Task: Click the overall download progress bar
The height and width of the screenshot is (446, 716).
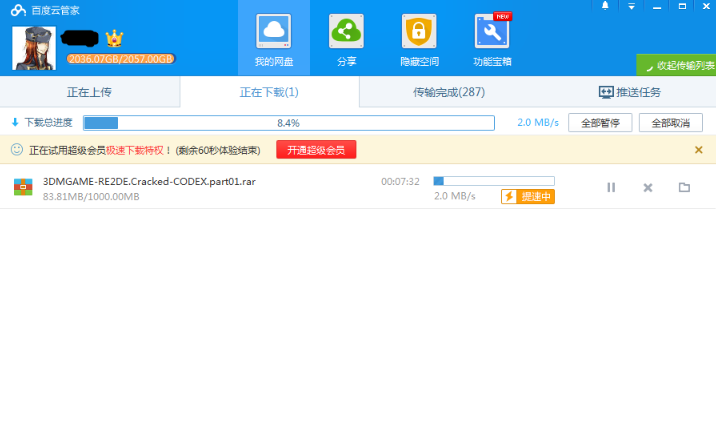Action: (x=289, y=123)
